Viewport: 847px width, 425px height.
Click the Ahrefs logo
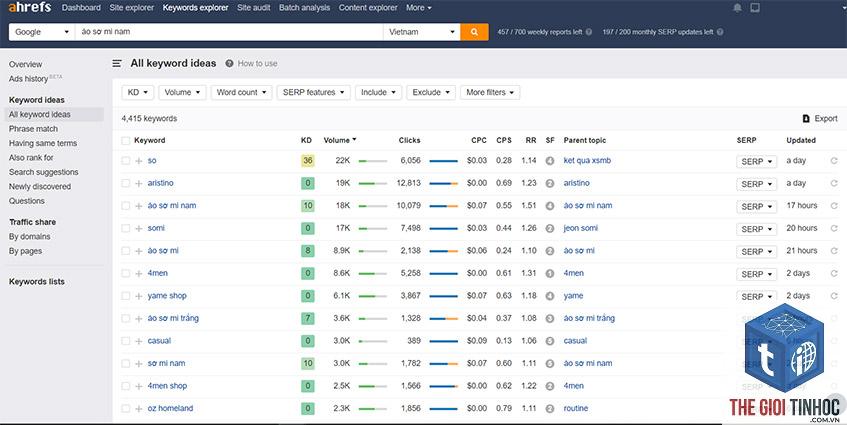[x=30, y=8]
